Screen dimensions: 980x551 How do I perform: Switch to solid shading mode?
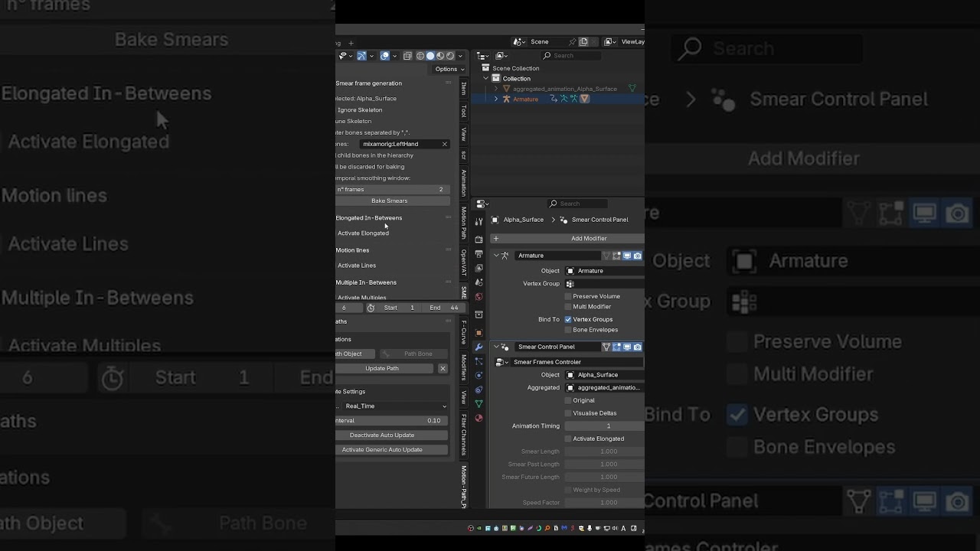coord(430,56)
